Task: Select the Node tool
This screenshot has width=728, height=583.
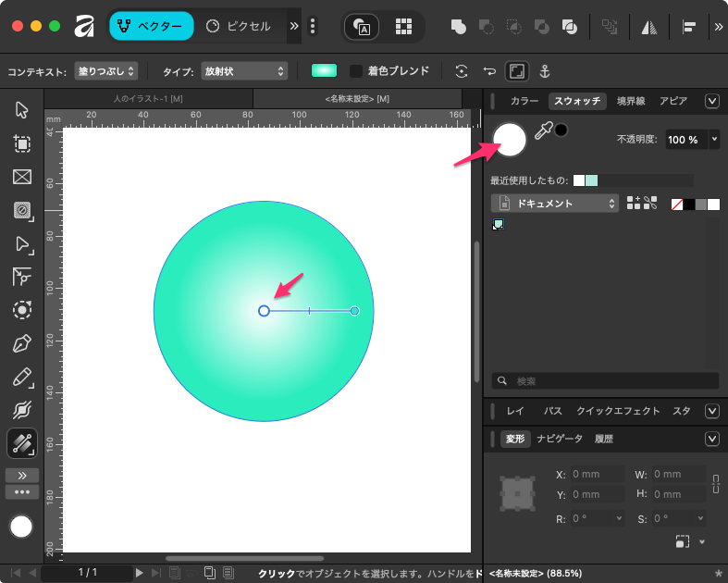Action: tap(22, 244)
